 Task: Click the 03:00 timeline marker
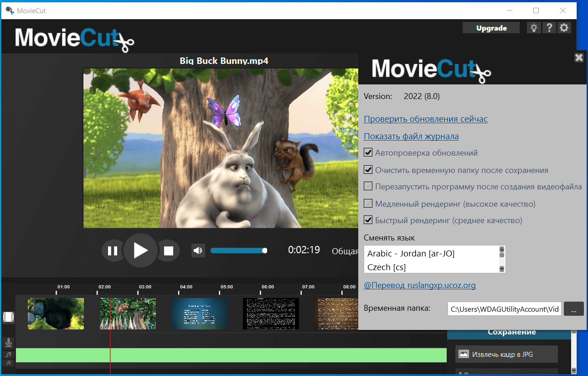145,287
